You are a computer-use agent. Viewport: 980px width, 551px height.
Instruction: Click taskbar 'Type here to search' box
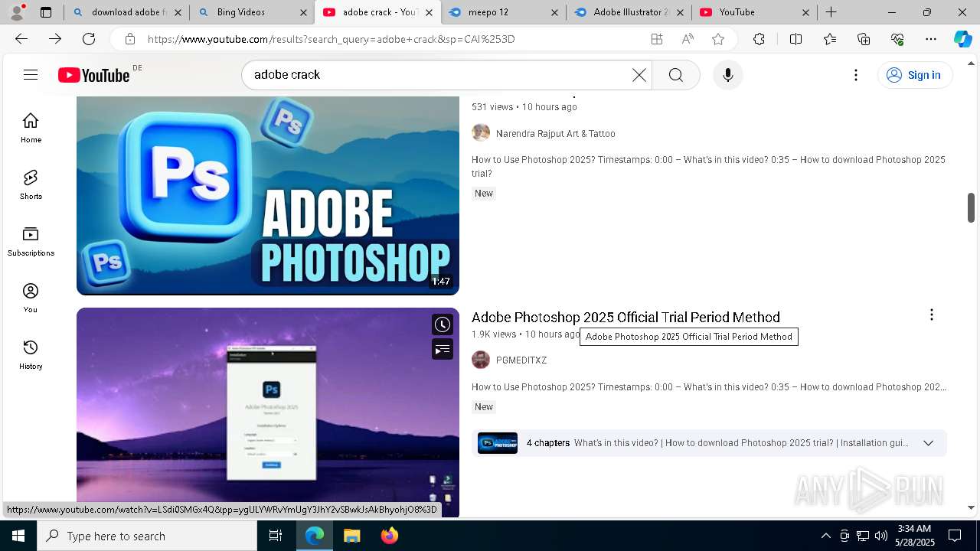(147, 536)
